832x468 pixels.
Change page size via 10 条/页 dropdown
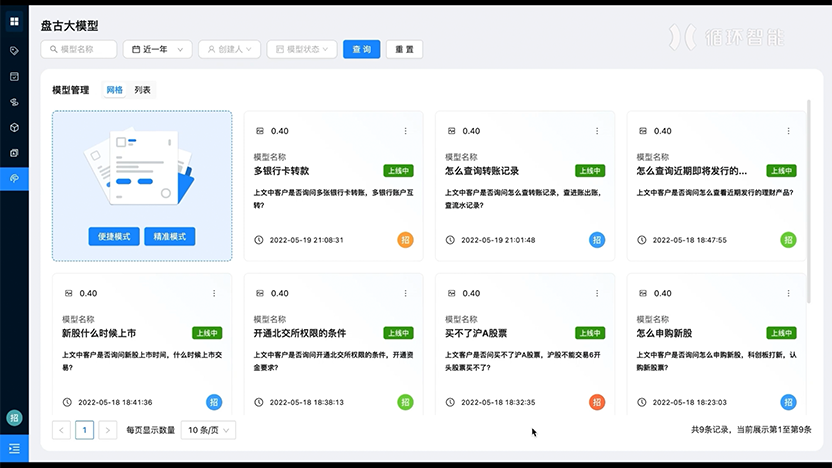[208, 430]
